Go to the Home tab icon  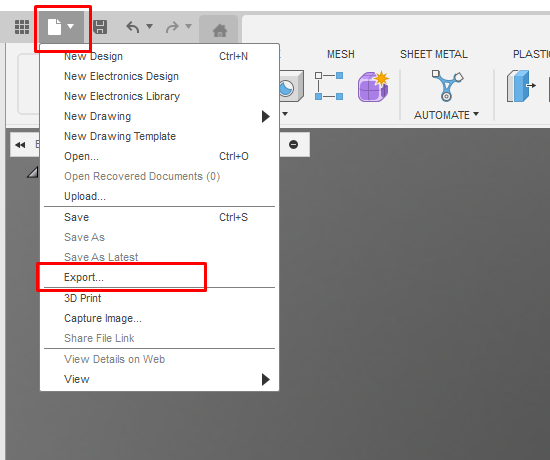click(x=220, y=30)
